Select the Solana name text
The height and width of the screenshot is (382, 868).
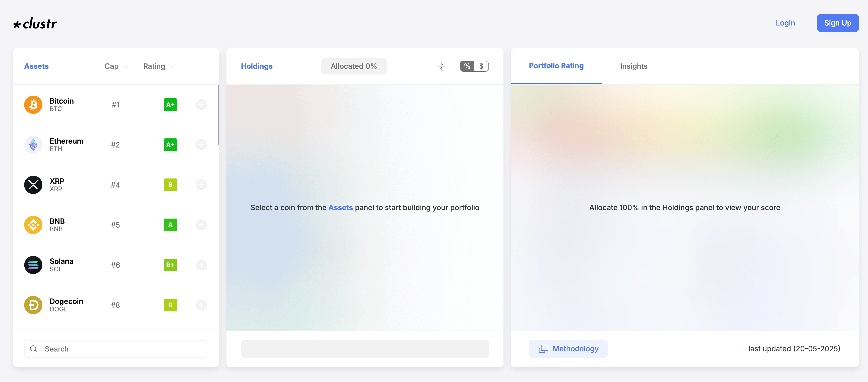pyautogui.click(x=61, y=261)
